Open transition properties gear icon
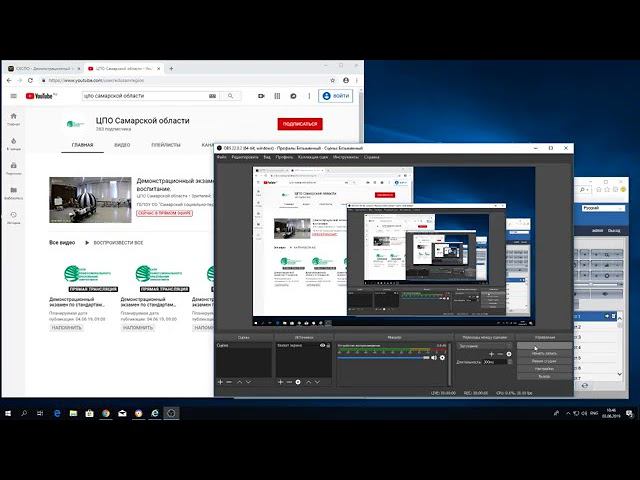640x480 pixels. [509, 354]
